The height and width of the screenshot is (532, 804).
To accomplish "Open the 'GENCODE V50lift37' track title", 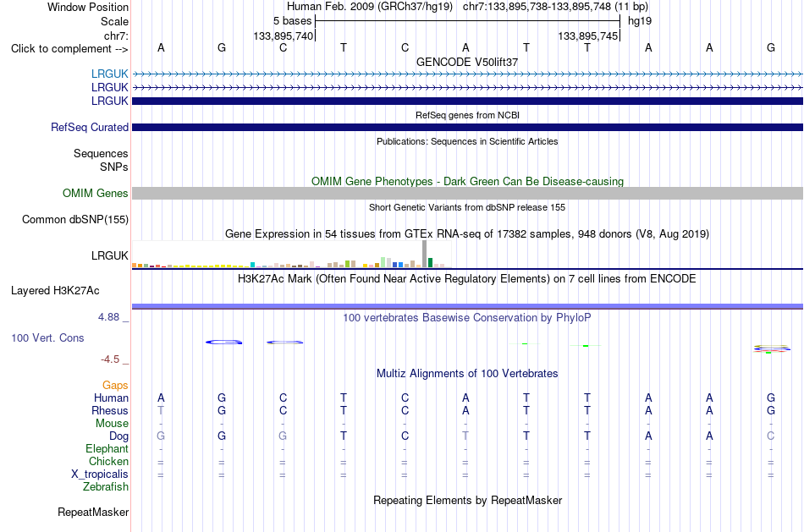I will (467, 62).
